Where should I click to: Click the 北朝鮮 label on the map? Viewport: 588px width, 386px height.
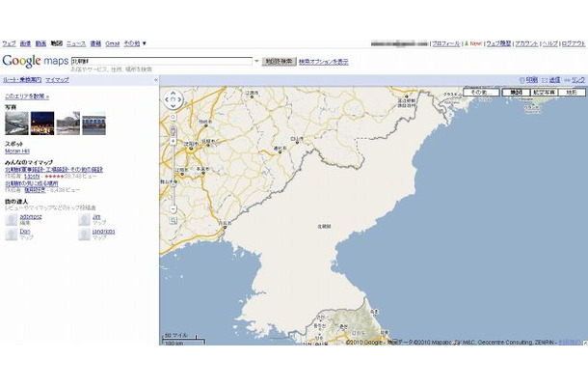(324, 227)
